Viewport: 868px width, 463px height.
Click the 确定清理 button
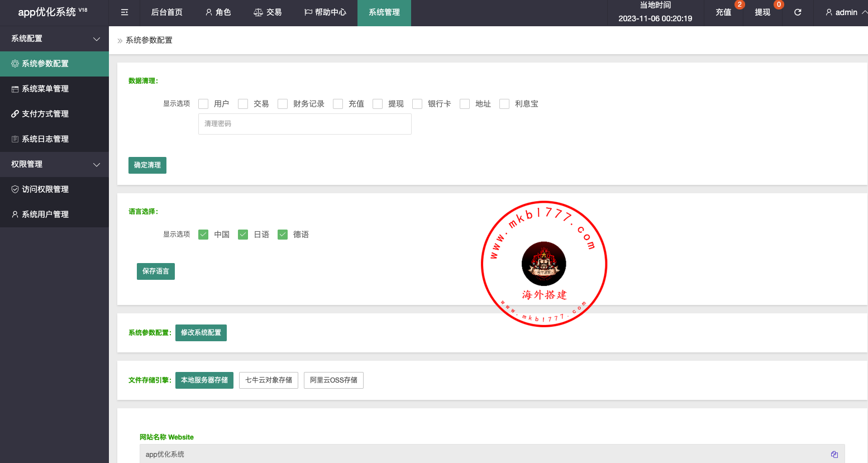147,165
